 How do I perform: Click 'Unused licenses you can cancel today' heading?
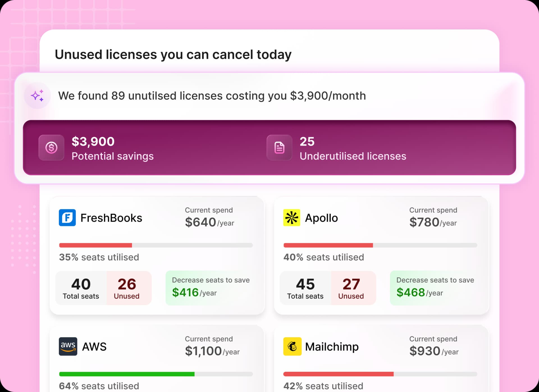pos(173,54)
